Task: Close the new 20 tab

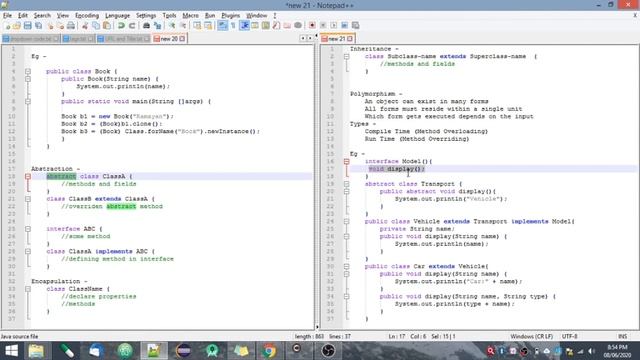Action: [182, 39]
